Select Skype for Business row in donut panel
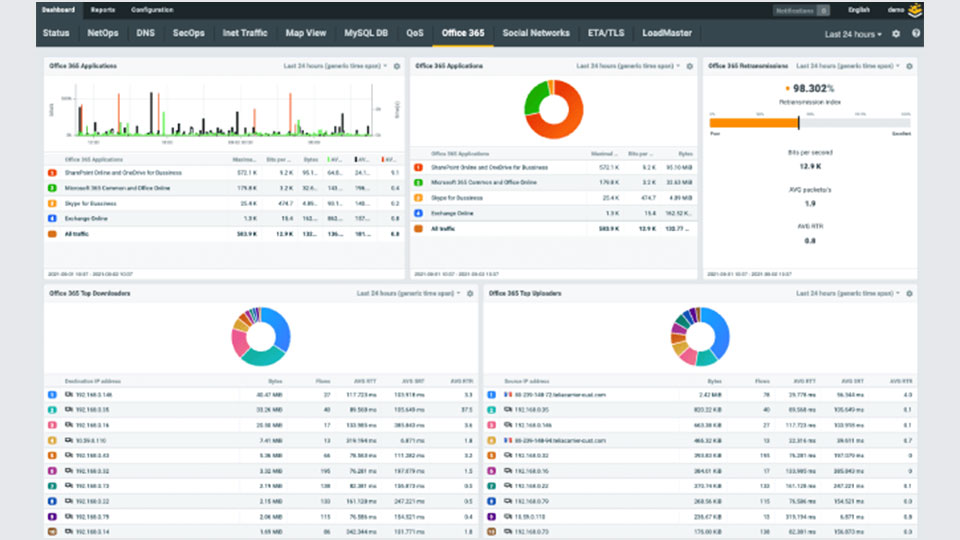Viewport: 960px width, 540px height. 553,198
